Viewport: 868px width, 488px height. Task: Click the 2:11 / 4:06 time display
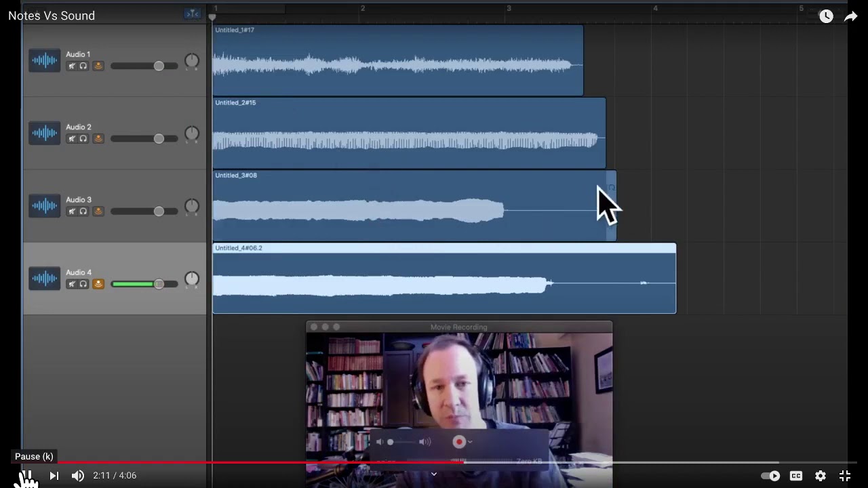(x=115, y=476)
